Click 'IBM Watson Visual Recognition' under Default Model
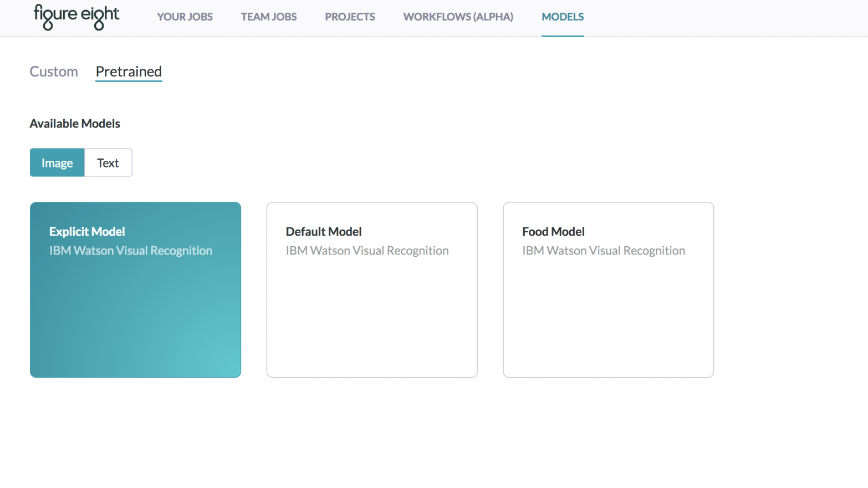The image size is (868, 488). click(x=367, y=251)
